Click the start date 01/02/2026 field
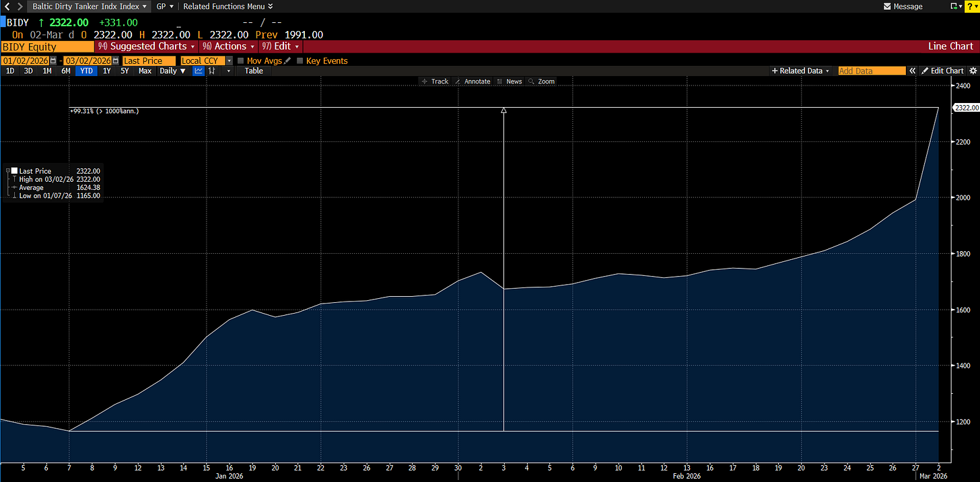Image resolution: width=980 pixels, height=482 pixels. pos(26,61)
